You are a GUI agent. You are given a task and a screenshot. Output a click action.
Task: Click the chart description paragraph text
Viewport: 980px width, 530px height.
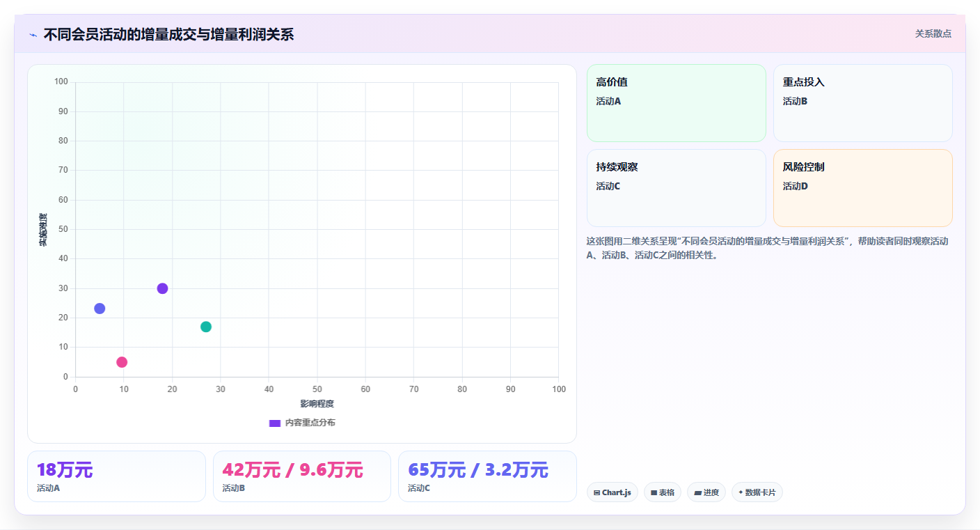768,248
